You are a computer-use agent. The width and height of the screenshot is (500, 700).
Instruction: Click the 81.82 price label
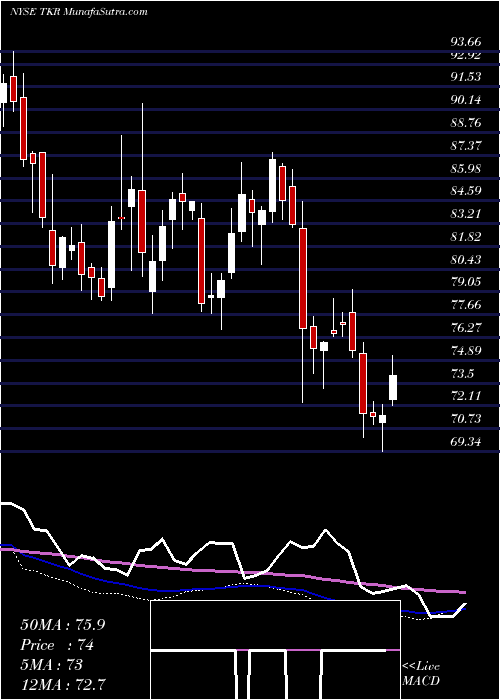(466, 237)
